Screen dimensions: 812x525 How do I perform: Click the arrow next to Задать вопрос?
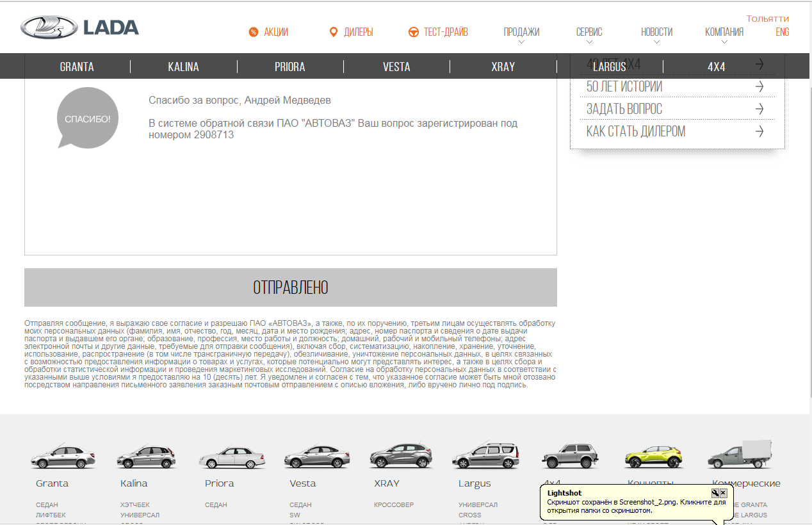[759, 109]
